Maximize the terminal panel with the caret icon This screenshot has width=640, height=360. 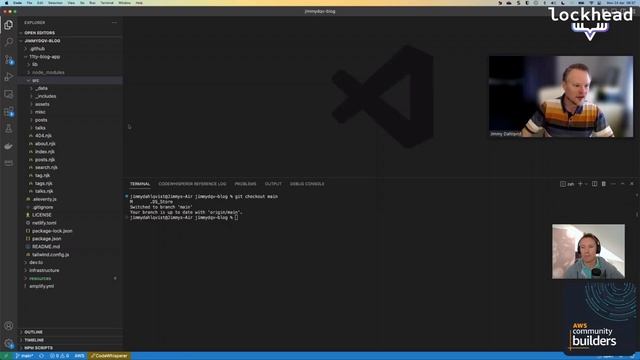click(622, 184)
